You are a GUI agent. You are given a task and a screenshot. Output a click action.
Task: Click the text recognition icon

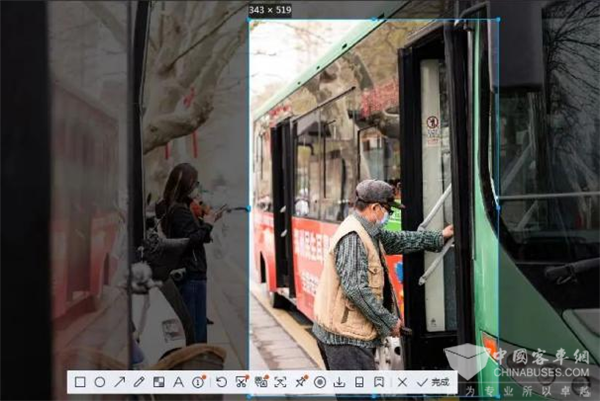[261, 382]
